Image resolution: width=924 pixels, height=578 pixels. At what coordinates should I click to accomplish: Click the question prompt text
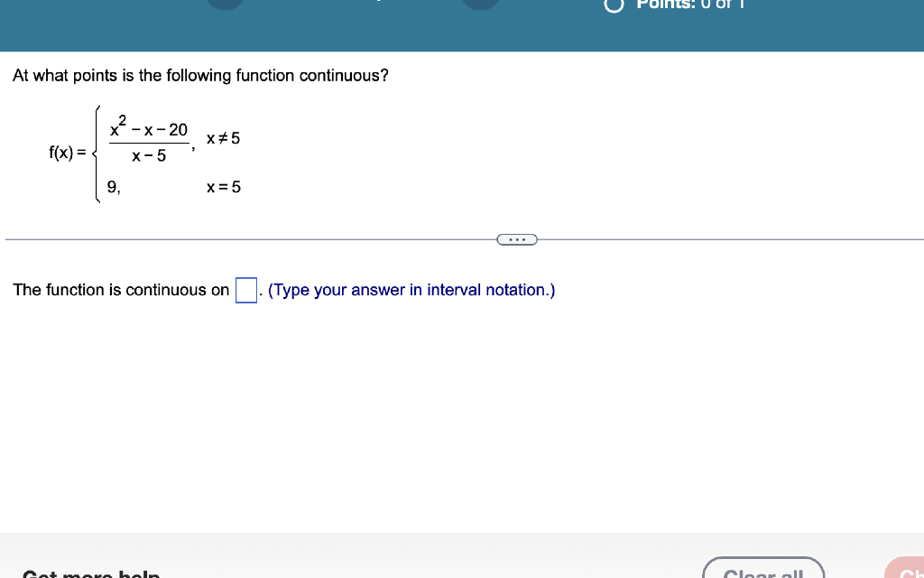[199, 75]
